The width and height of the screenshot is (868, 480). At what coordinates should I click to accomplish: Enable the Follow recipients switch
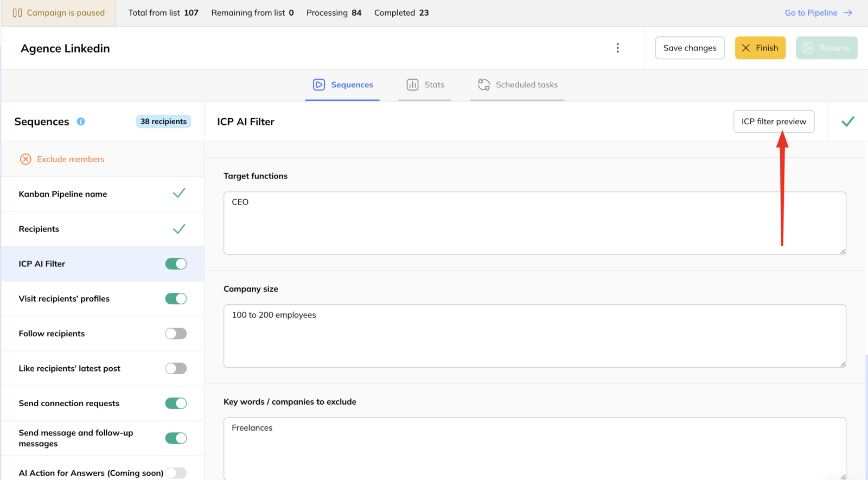coord(176,334)
